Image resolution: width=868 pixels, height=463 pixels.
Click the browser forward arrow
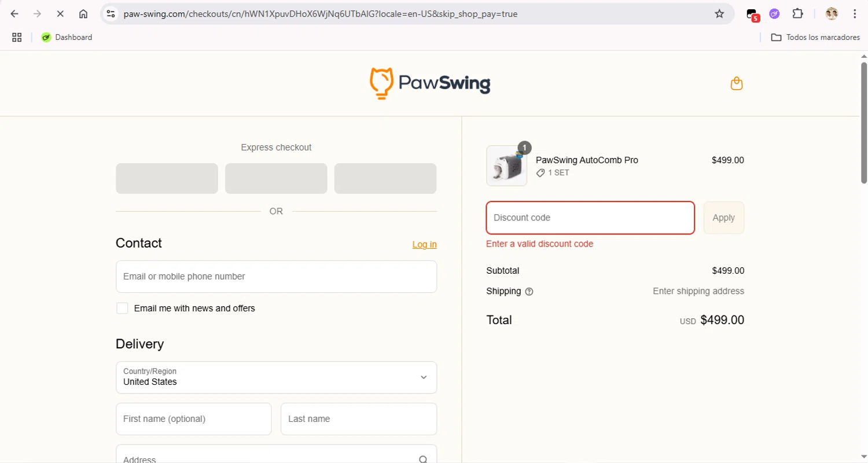click(38, 14)
